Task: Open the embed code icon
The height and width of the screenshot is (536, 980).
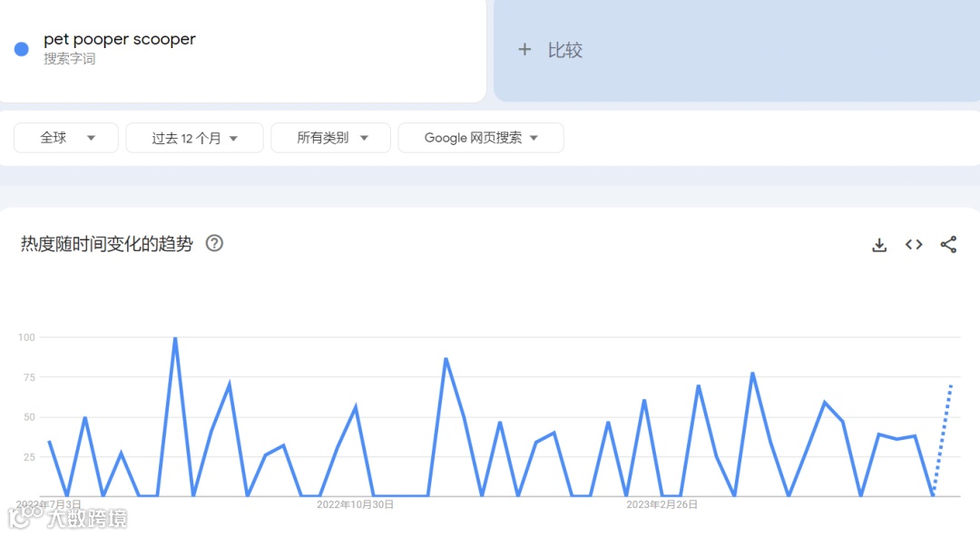Action: [914, 245]
